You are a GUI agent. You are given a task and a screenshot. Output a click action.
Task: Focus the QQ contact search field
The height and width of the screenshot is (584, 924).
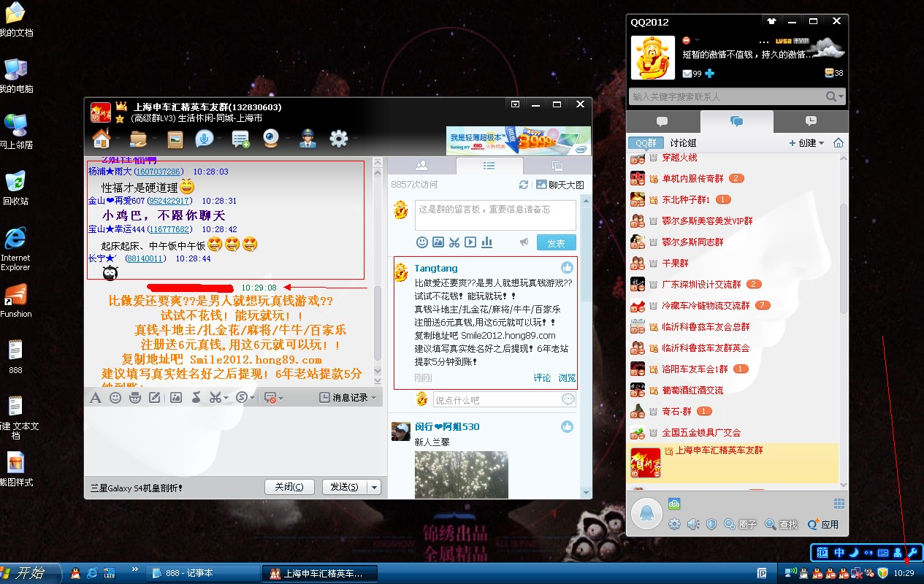point(727,96)
